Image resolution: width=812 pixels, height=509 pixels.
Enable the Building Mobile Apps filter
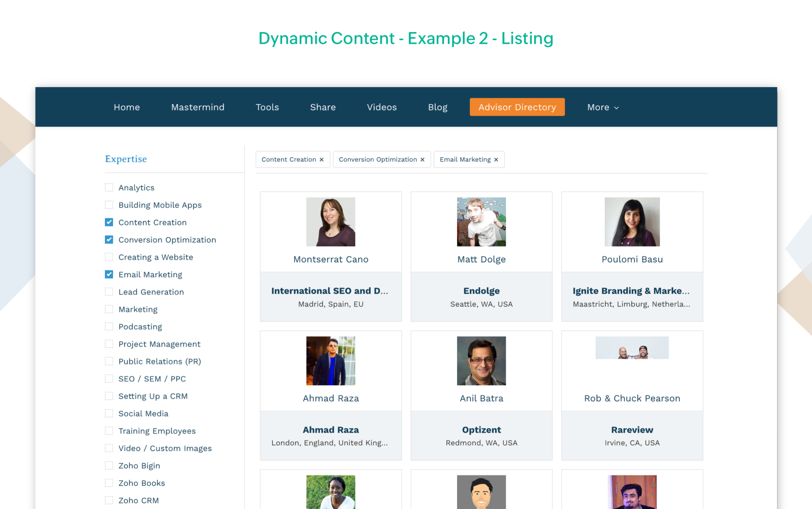pyautogui.click(x=109, y=205)
